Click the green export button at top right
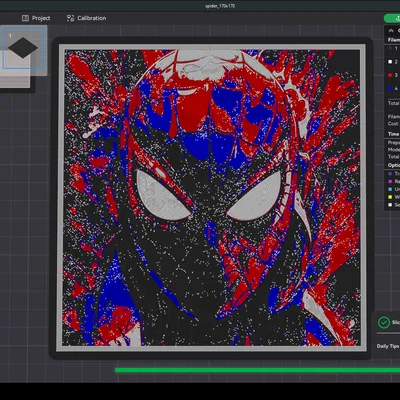This screenshot has width=400, height=400. tap(393, 18)
